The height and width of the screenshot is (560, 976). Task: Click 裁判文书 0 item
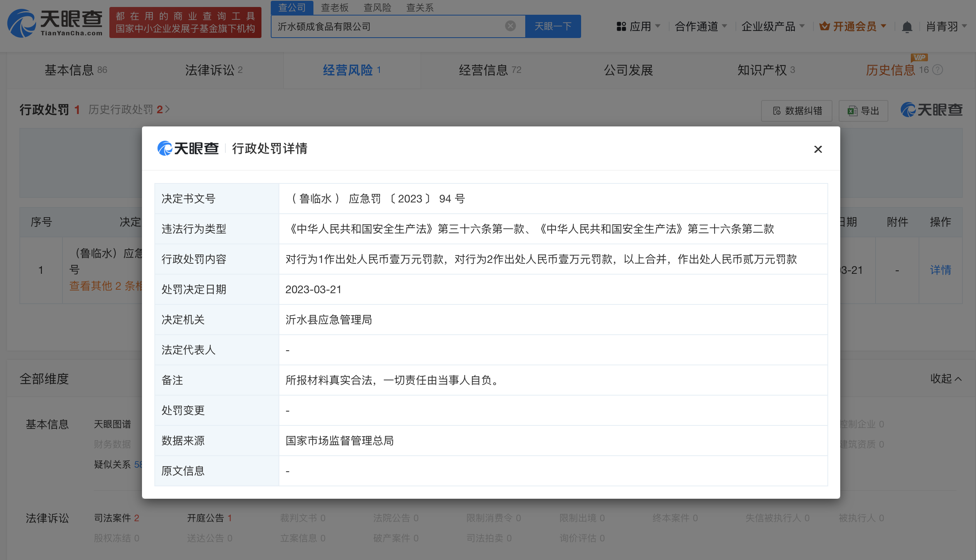[x=303, y=518]
